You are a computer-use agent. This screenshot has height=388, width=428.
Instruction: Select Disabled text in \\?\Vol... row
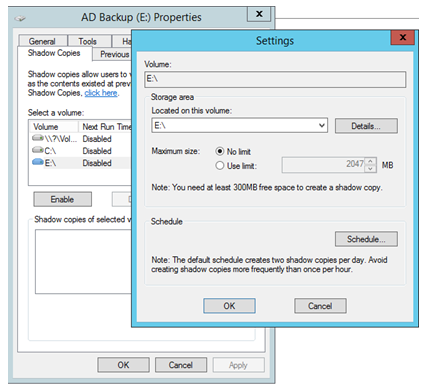pyautogui.click(x=97, y=139)
